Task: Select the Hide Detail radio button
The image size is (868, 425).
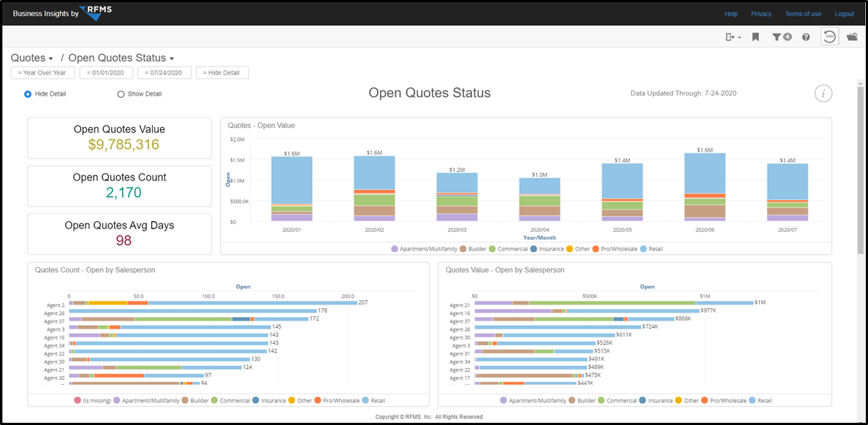Action: coord(28,94)
